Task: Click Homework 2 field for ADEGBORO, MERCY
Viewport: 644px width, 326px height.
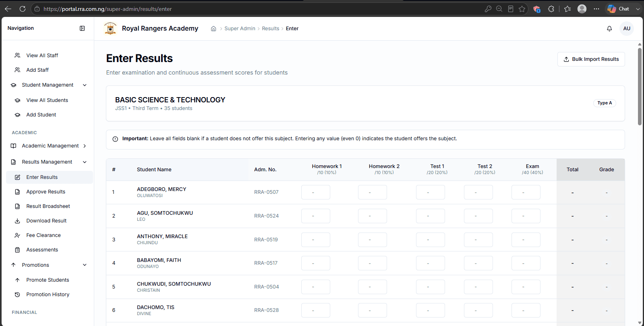Action: (x=372, y=192)
